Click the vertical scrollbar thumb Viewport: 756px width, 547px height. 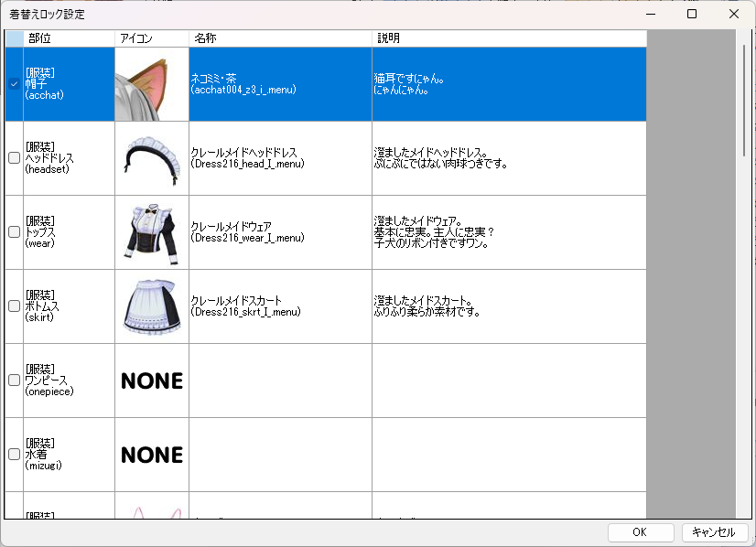(744, 101)
